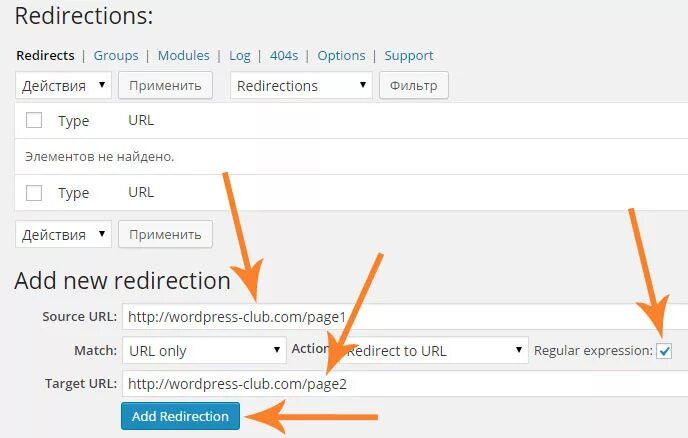Click the bottom Применить apply button
The height and width of the screenshot is (438, 688).
coord(165,235)
